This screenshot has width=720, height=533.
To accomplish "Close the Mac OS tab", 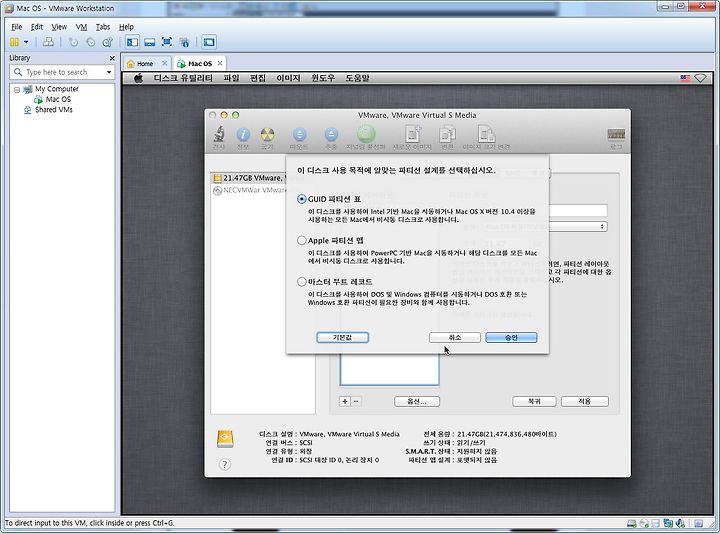I will tap(220, 63).
